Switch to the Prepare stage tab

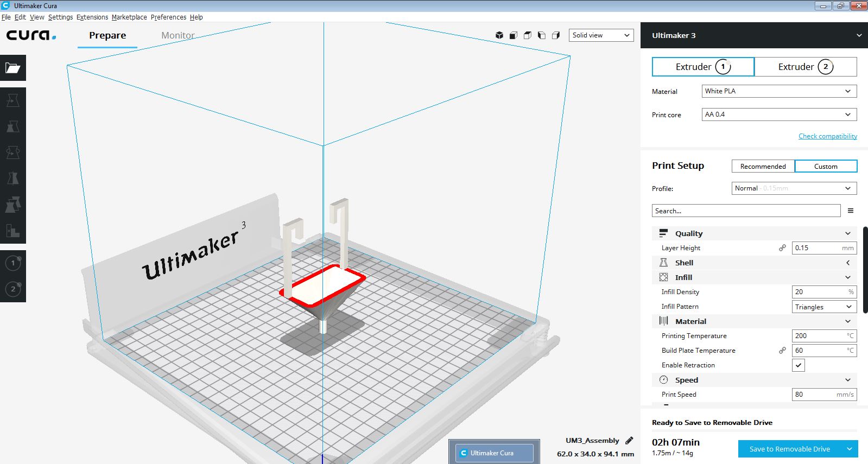107,35
